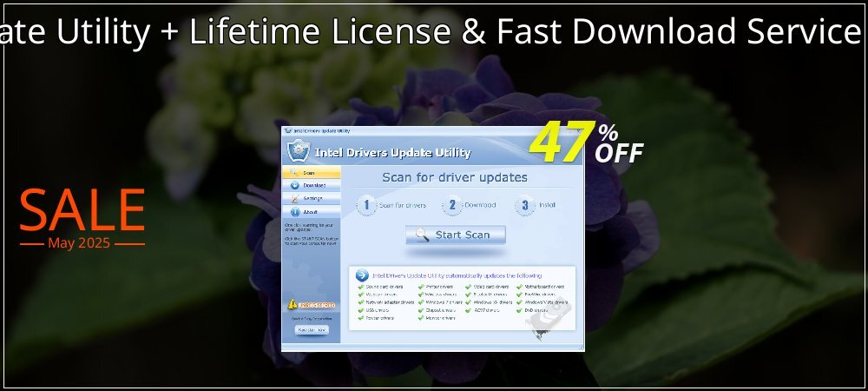Click the orange SALE text

click(x=82, y=210)
